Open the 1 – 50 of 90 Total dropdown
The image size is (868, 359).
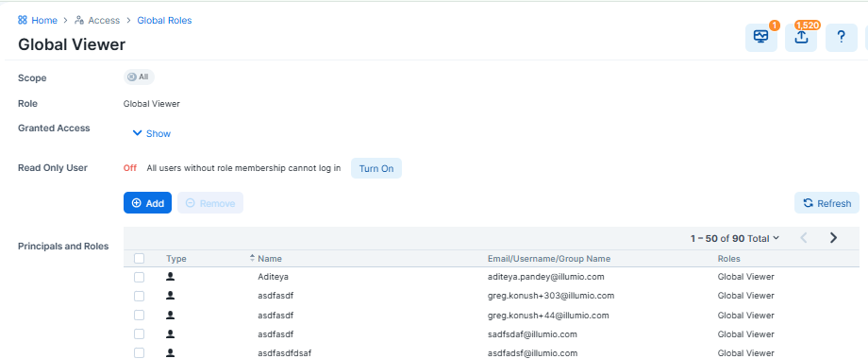point(735,238)
